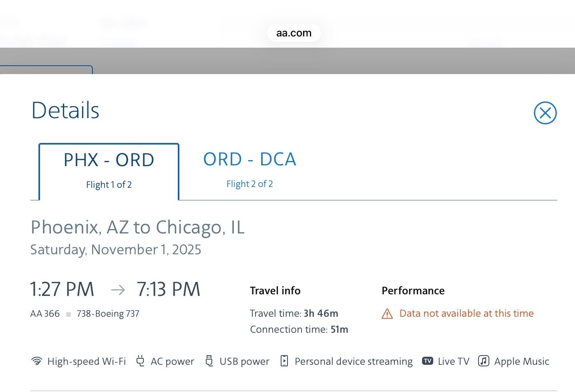The height and width of the screenshot is (392, 575).
Task: Switch to the ORD - DCA tab
Action: pyautogui.click(x=249, y=159)
